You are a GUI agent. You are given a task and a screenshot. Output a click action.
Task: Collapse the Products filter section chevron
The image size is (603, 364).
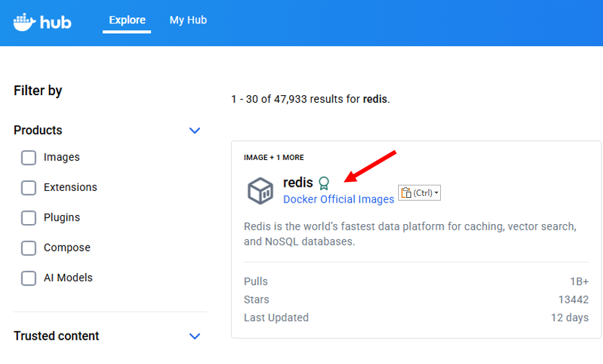pyautogui.click(x=195, y=131)
